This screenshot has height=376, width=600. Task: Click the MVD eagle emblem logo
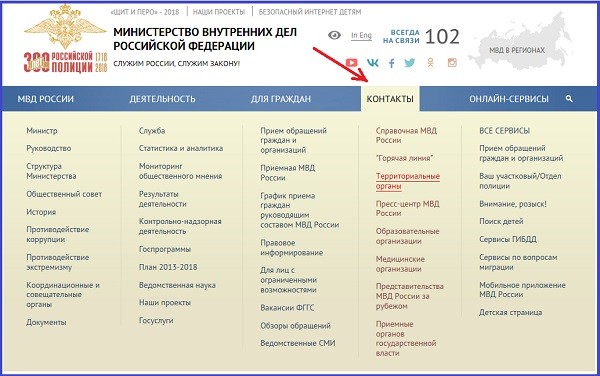tap(65, 26)
